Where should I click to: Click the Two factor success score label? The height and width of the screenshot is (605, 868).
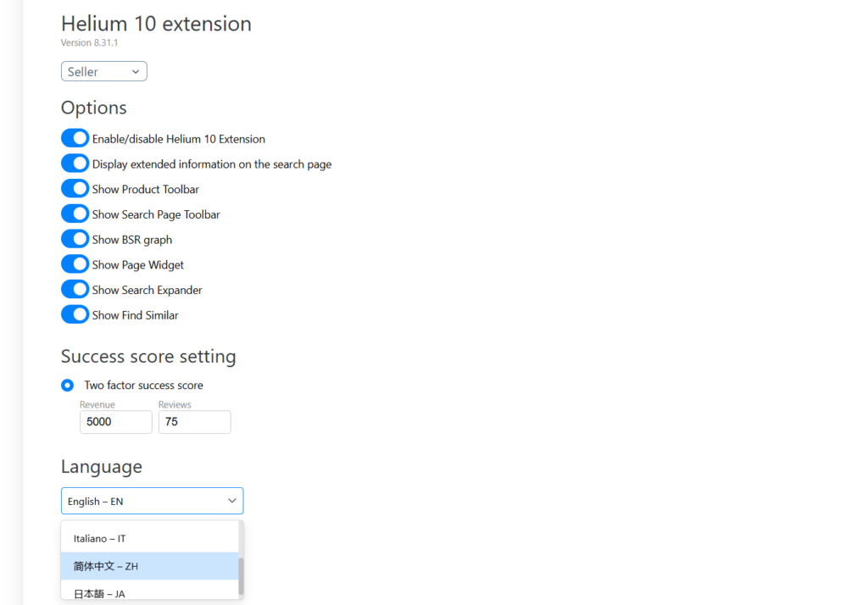(143, 386)
